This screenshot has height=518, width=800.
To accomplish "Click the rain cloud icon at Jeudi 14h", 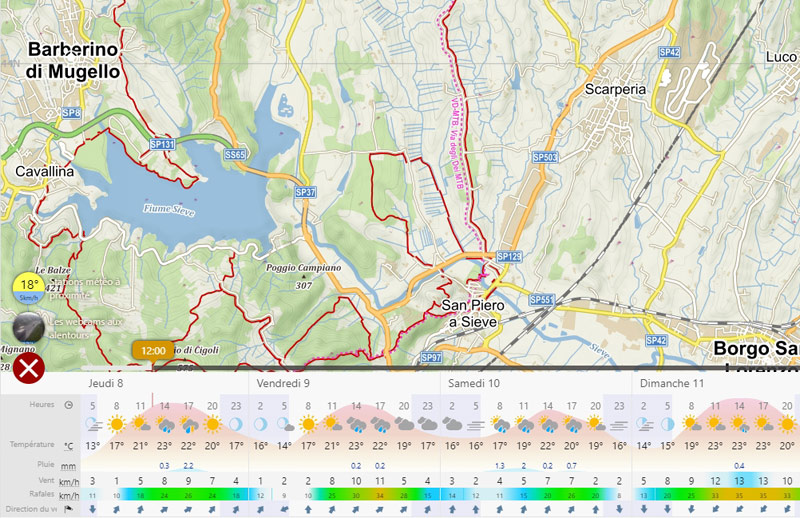I will click(163, 423).
